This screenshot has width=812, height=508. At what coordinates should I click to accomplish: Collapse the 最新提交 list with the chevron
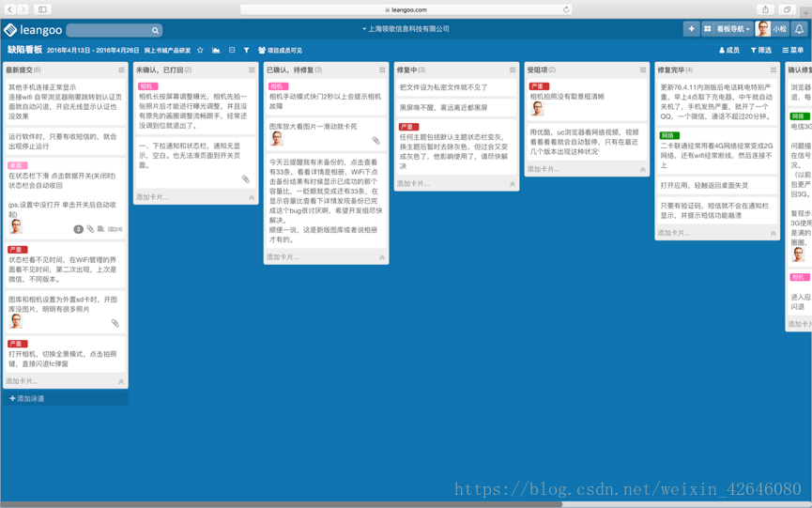click(x=121, y=381)
